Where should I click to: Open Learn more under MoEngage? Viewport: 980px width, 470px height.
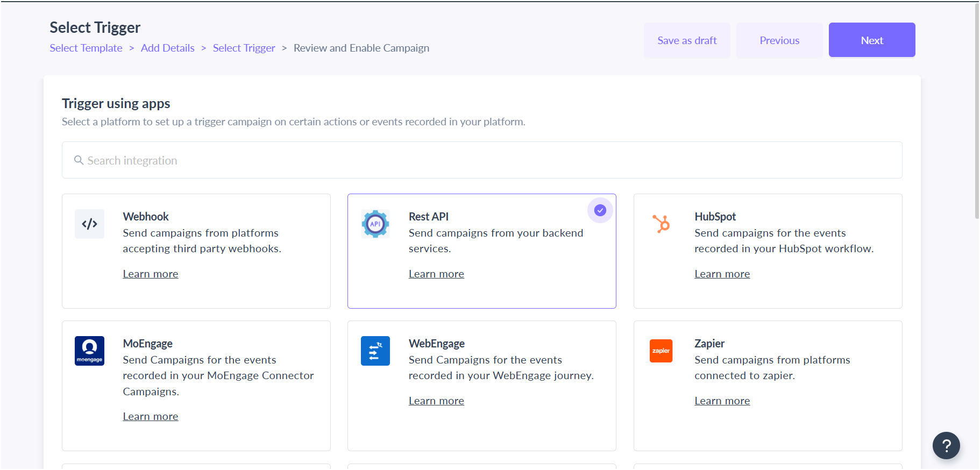pyautogui.click(x=151, y=416)
